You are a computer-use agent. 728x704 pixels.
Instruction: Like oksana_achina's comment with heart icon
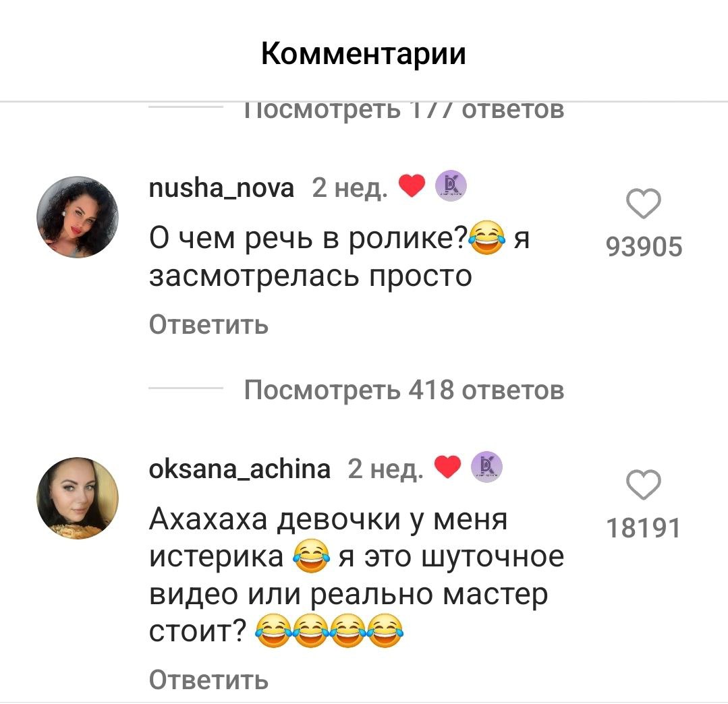(644, 485)
